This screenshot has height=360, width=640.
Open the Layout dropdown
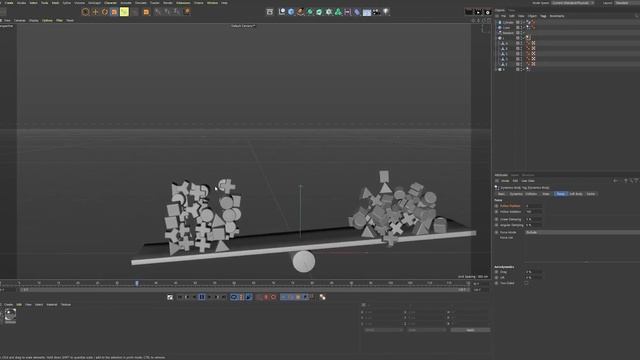[627, 3]
